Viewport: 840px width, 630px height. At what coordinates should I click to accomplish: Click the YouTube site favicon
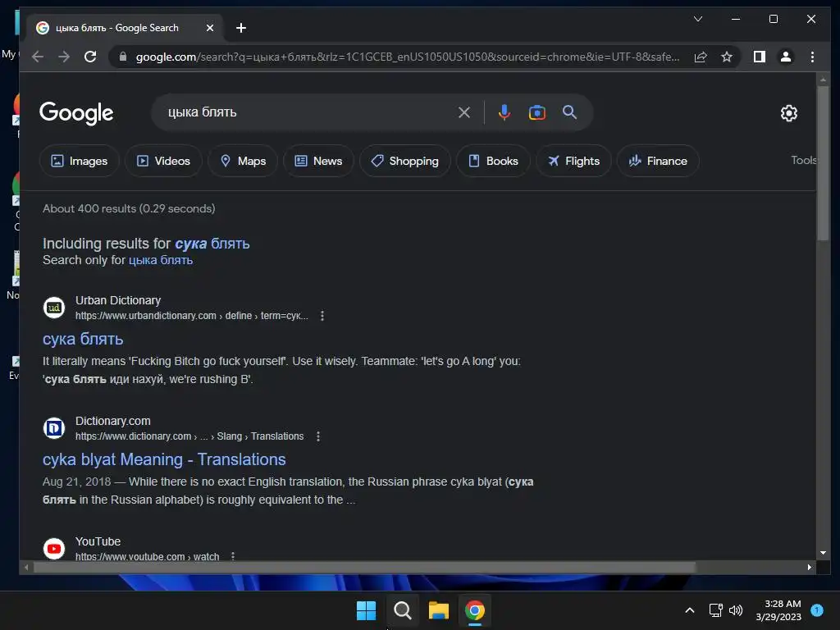(x=54, y=549)
